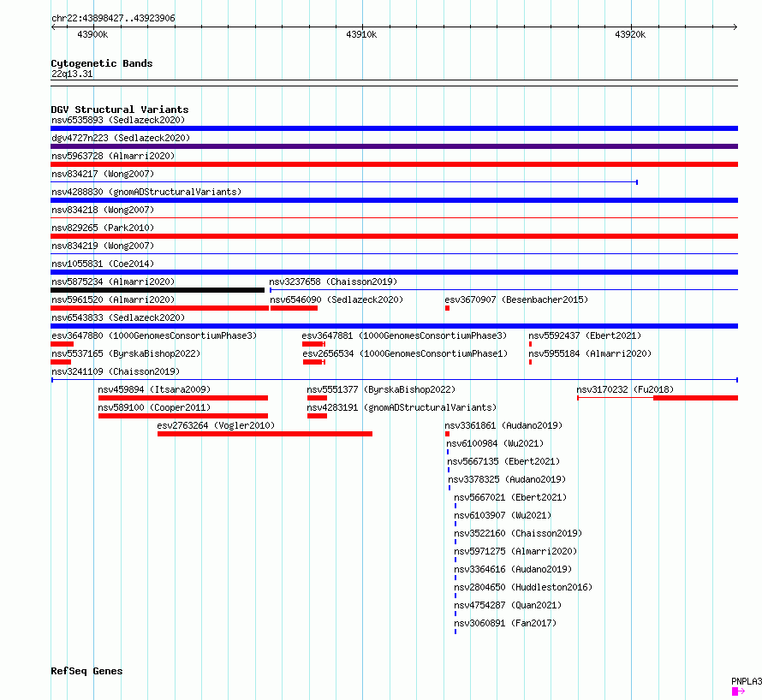Open the nsv6543833 (Sedlazeck2020) label
Screen dimensions: 762x700
pyautogui.click(x=118, y=317)
